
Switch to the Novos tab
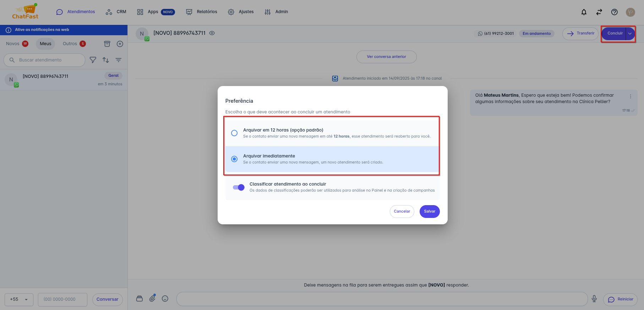[x=13, y=44]
